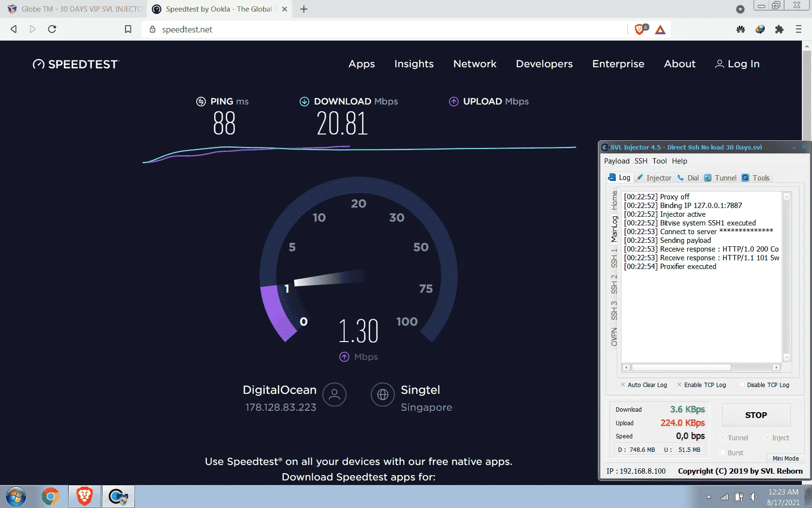Toggle Auto Clear Log checkbox
The height and width of the screenshot is (508, 812).
[x=623, y=385]
